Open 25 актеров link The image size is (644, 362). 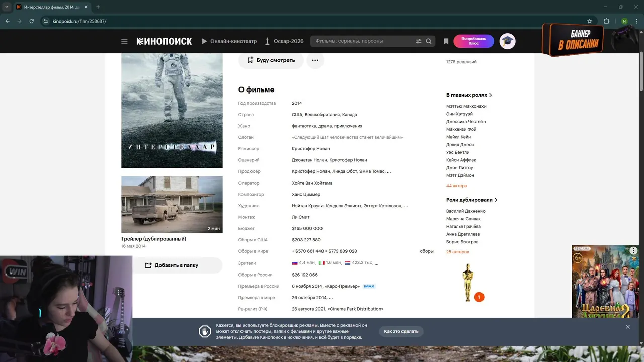coord(457,252)
